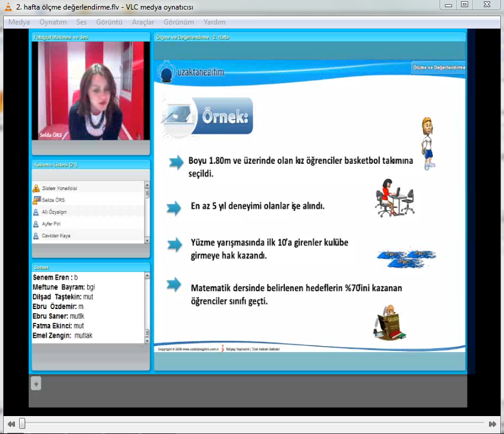This screenshot has width=504, height=434.
Task: Click the Sistem Yöneticisi user icon
Action: pyautogui.click(x=36, y=188)
